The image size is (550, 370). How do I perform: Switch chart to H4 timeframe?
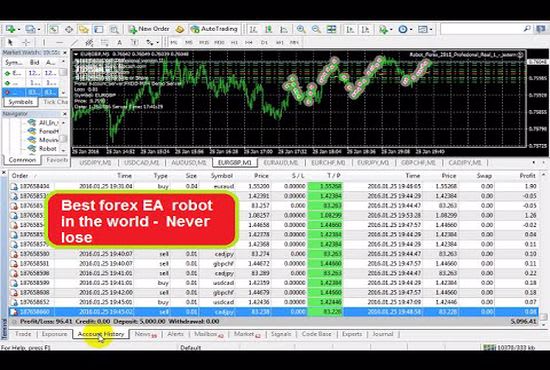click(x=249, y=42)
